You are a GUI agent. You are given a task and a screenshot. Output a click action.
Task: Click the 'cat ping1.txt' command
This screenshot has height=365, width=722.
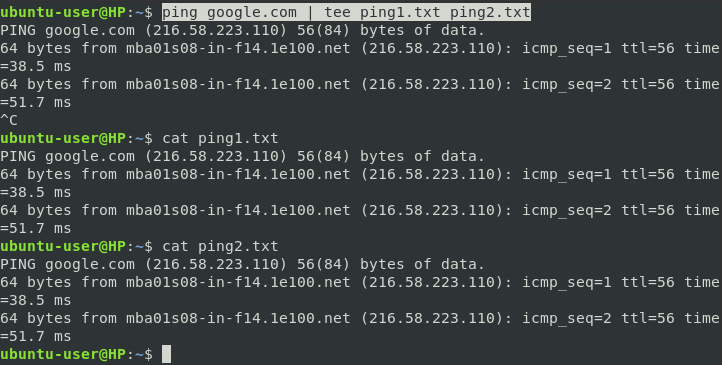pyautogui.click(x=220, y=139)
